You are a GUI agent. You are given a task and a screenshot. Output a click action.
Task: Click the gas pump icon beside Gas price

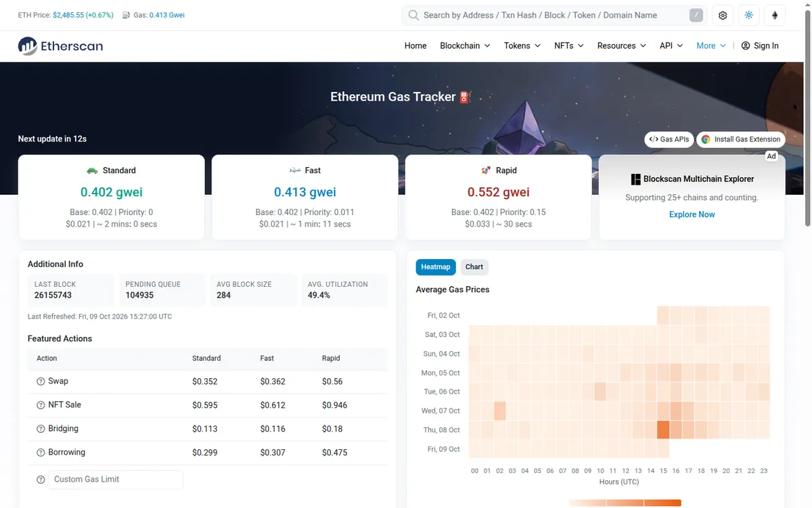tap(126, 15)
